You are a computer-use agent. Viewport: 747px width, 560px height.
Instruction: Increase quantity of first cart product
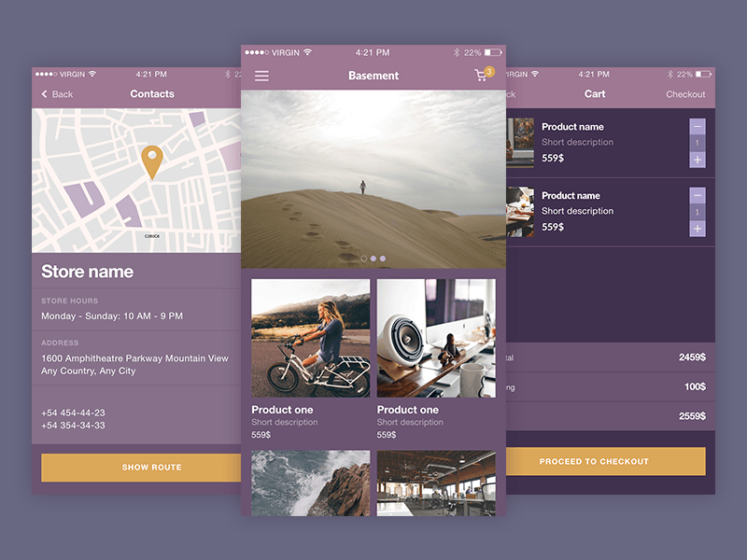tap(697, 160)
